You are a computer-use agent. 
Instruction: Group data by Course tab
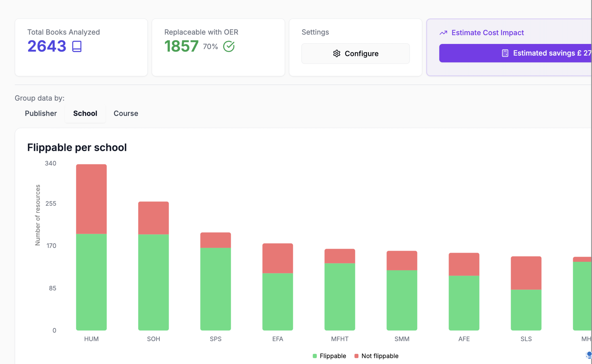pos(126,113)
